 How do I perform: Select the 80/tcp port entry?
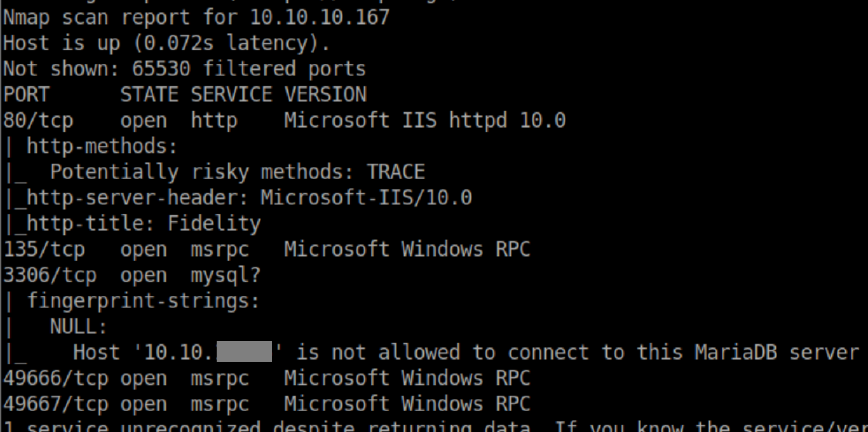(38, 120)
